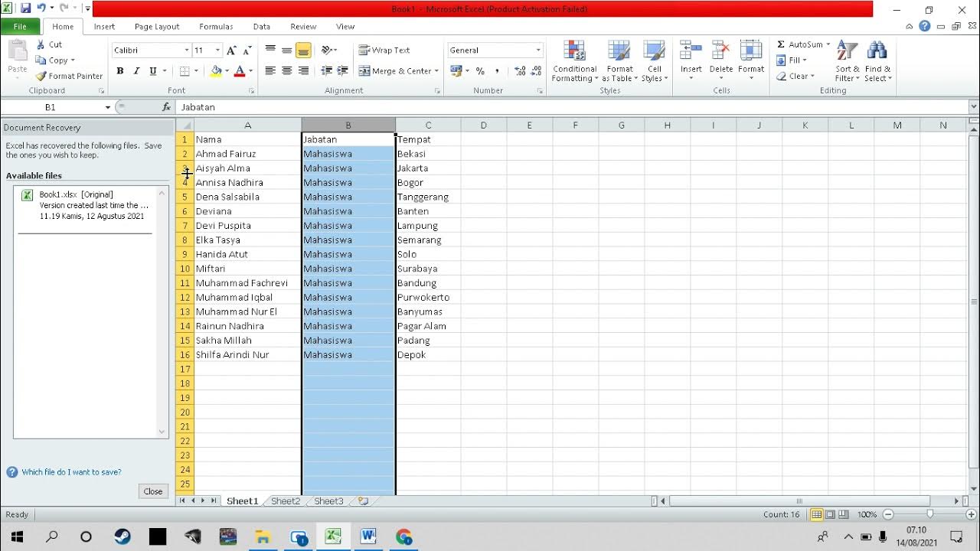Screen dimensions: 980x551
Task: Open the Sheet2 worksheet tab
Action: (x=286, y=501)
